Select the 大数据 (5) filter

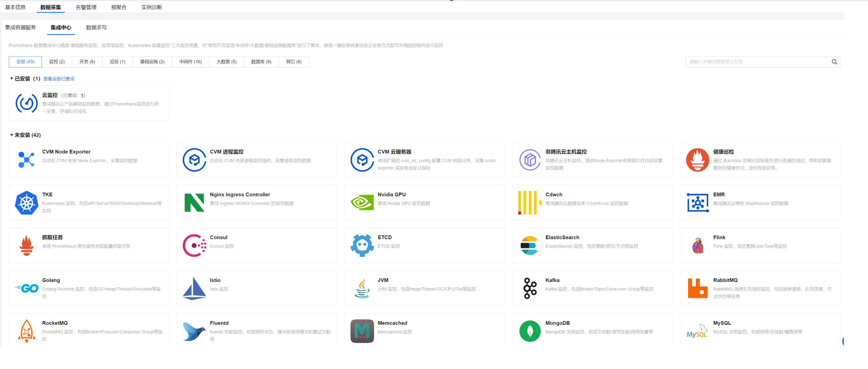click(x=226, y=62)
